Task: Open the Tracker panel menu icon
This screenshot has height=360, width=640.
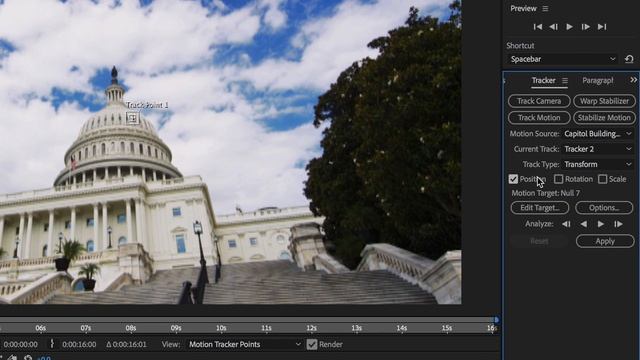Action: click(565, 81)
